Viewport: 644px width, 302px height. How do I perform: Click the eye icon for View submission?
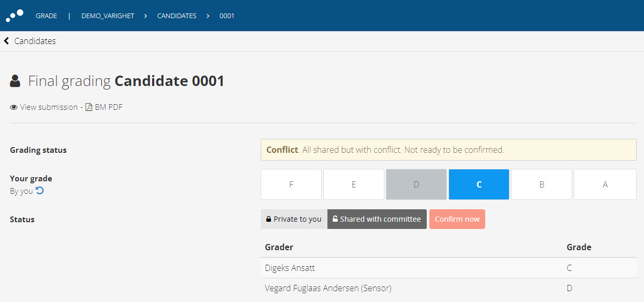[14, 107]
